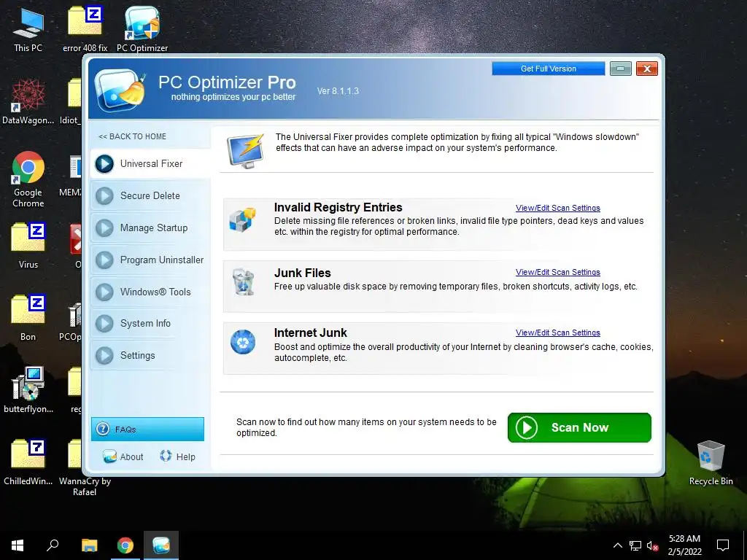
Task: Click the network status tray icon
Action: (x=635, y=545)
